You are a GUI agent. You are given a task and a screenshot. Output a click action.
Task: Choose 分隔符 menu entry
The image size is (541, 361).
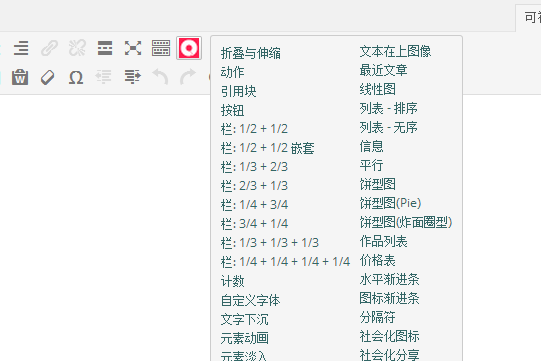(377, 317)
